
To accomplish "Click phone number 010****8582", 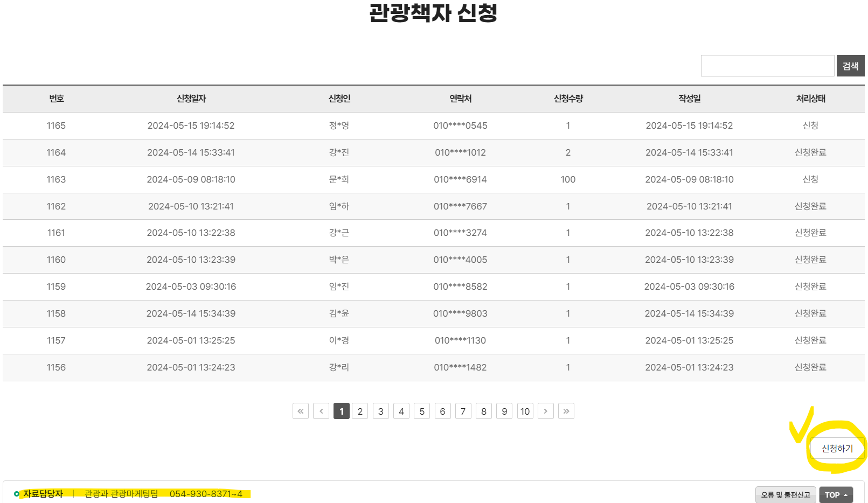I will [x=461, y=287].
